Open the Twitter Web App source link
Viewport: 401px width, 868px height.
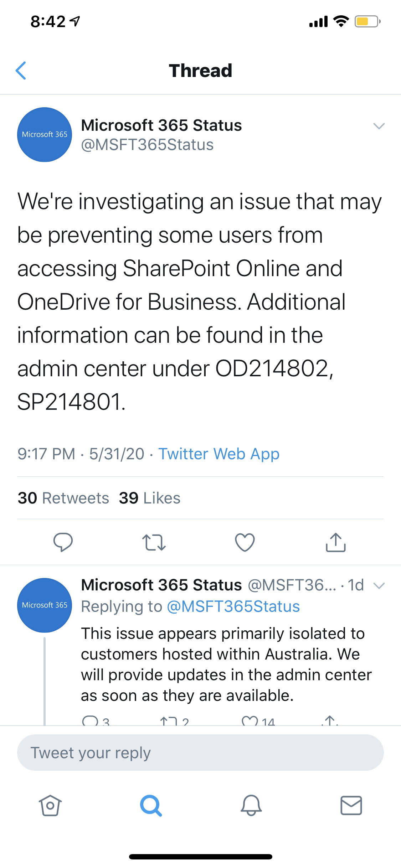(219, 454)
